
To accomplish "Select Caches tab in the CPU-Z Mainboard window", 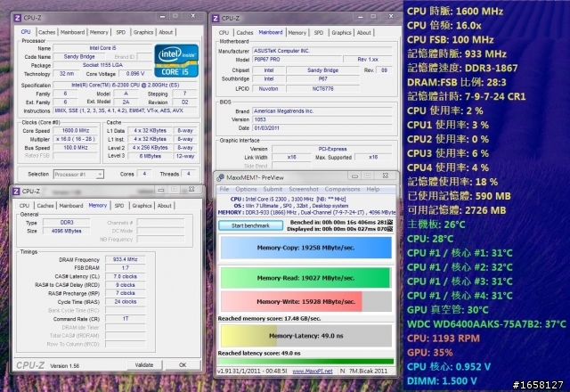I will pyautogui.click(x=245, y=33).
